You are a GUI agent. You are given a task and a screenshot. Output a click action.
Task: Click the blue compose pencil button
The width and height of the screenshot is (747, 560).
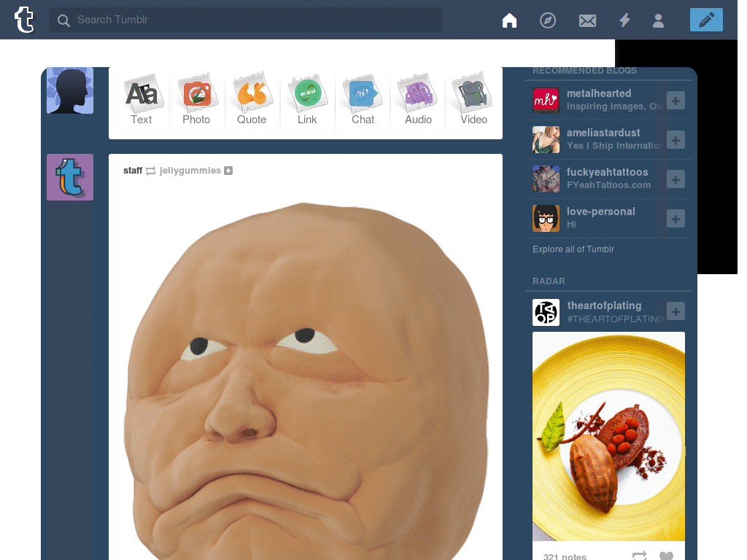(x=706, y=20)
